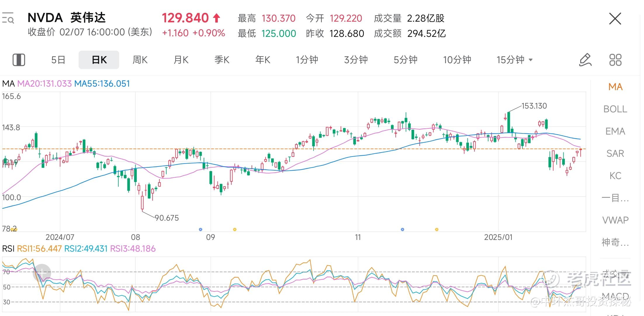
Task: Toggle the split-panel layout icon
Action: pos(19,60)
